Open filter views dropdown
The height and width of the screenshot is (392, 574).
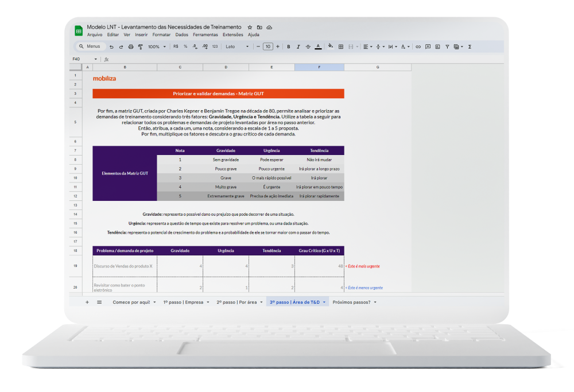tap(458, 47)
